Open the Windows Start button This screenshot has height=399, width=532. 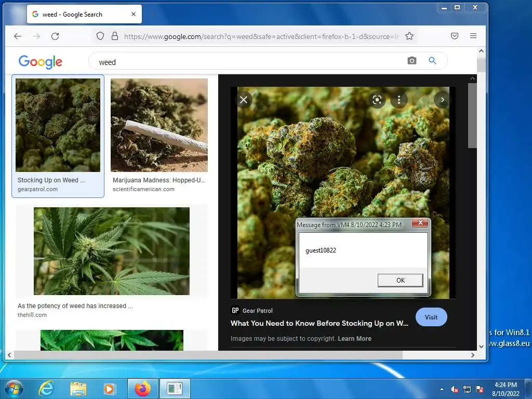pos(14,389)
